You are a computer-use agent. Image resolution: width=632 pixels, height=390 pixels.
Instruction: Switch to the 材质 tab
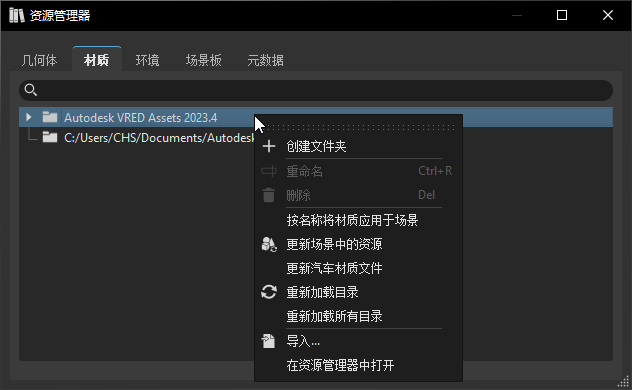pos(97,60)
